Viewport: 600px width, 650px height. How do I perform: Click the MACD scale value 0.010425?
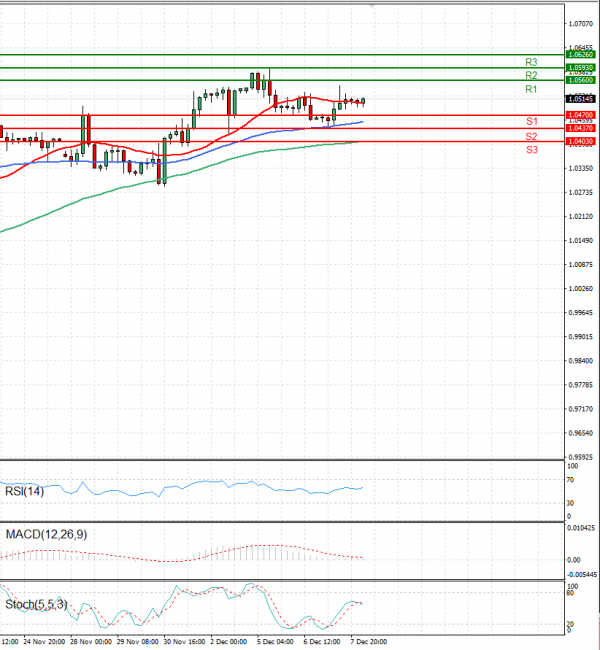click(581, 528)
